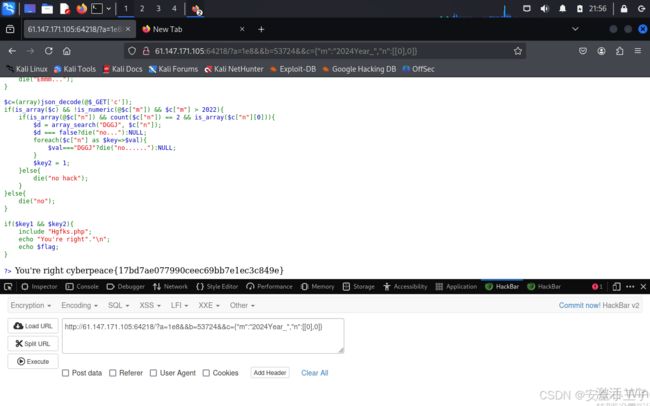Open the Kali Tools bookmark
The width and height of the screenshot is (650, 406).
[75, 69]
